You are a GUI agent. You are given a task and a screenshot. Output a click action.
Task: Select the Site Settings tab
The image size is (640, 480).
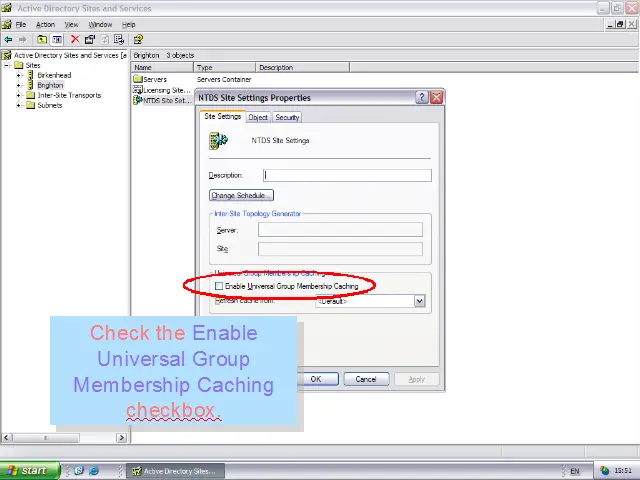click(222, 116)
